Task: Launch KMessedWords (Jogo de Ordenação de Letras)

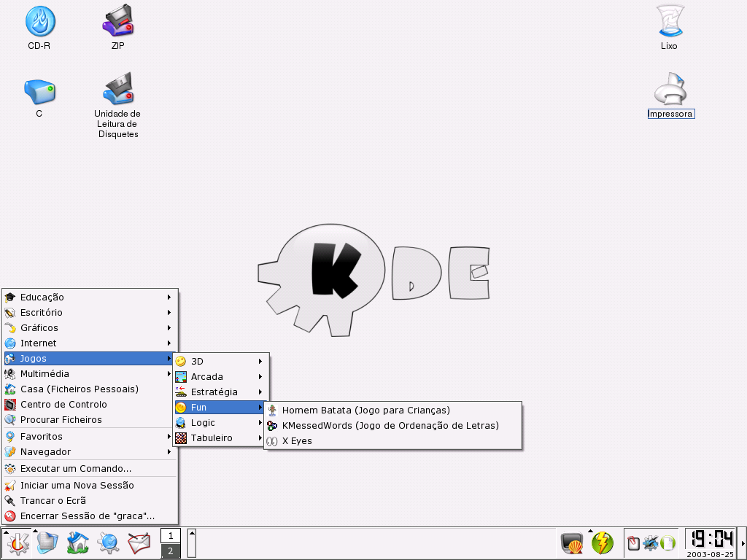Action: click(x=392, y=425)
